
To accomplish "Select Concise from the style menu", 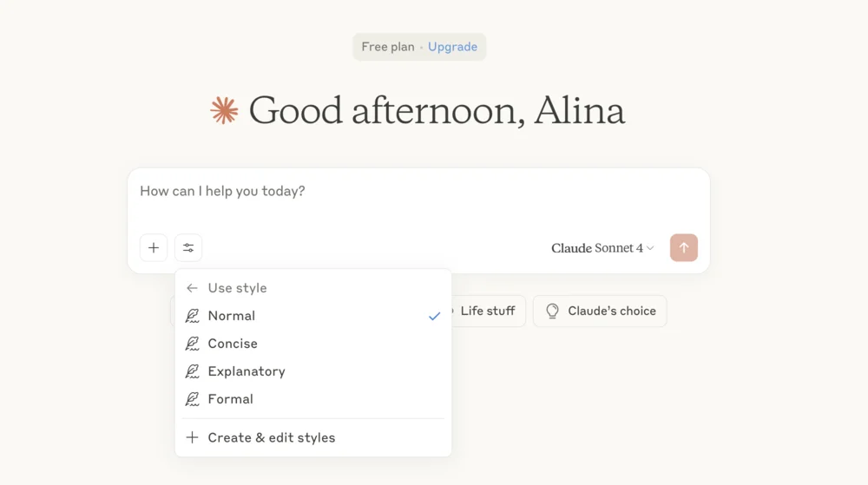I will coord(233,344).
